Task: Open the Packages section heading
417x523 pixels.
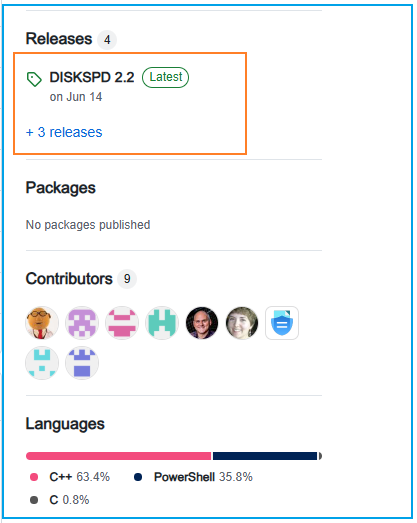Action: (x=61, y=188)
